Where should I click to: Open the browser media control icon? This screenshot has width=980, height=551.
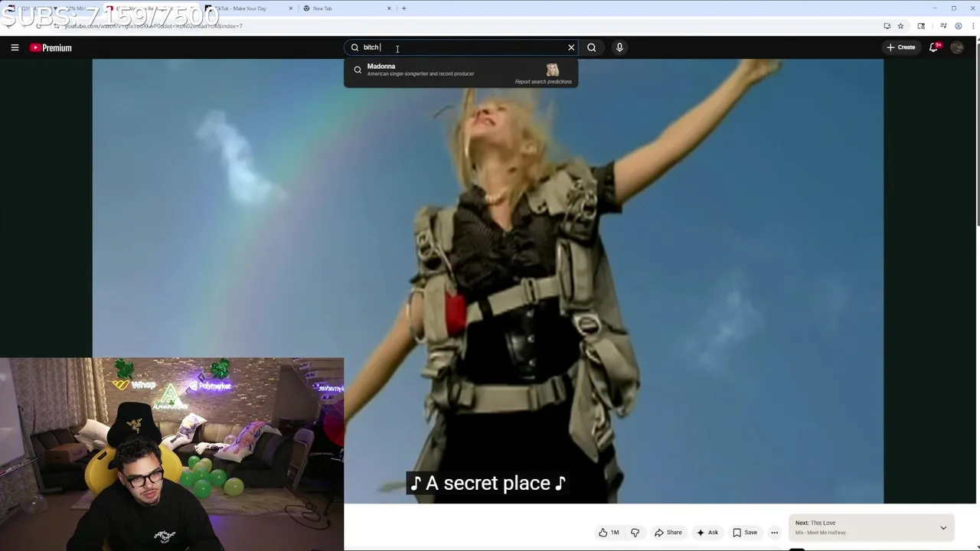click(x=943, y=26)
